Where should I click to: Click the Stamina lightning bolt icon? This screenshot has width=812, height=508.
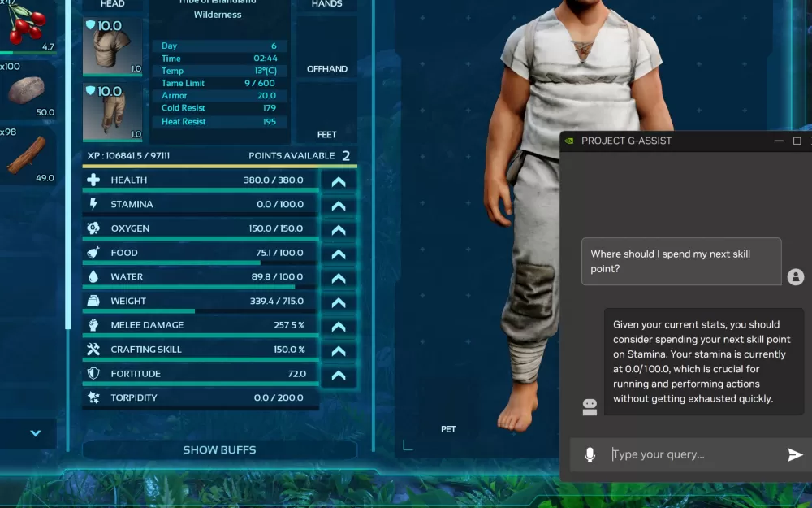(x=93, y=204)
